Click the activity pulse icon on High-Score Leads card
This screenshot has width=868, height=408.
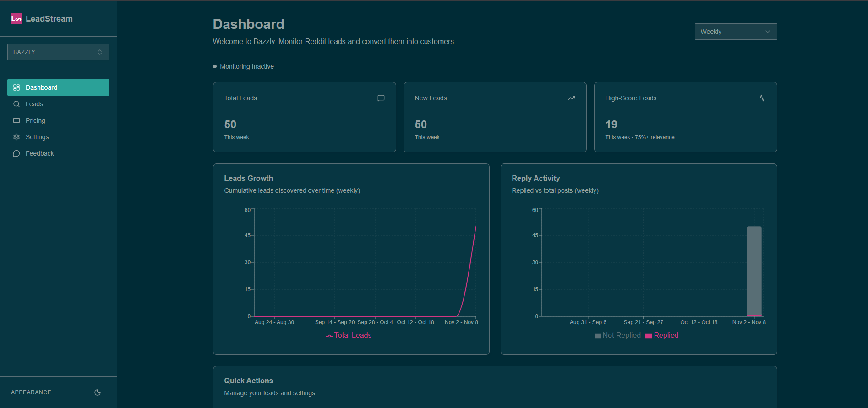coord(762,98)
